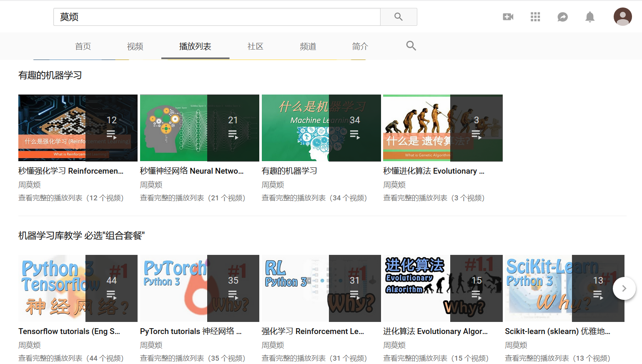View the full playlist of 13 videos
This screenshot has height=364, width=642.
point(558,358)
